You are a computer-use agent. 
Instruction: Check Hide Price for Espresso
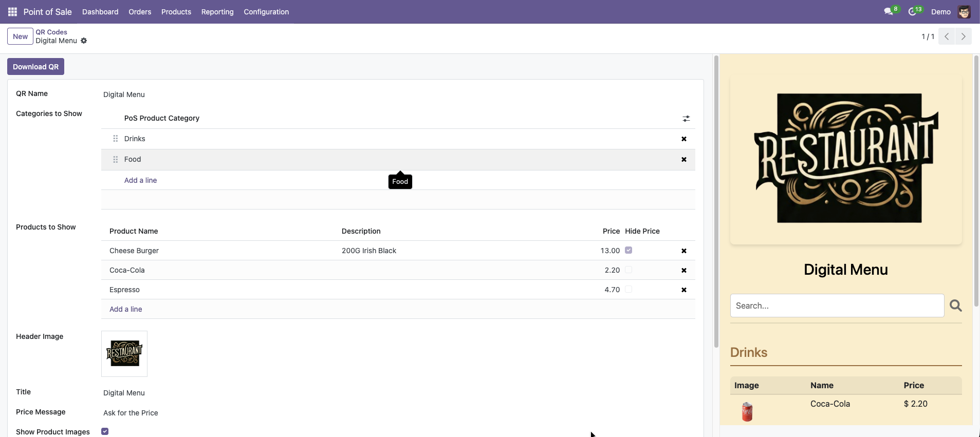pyautogui.click(x=628, y=289)
